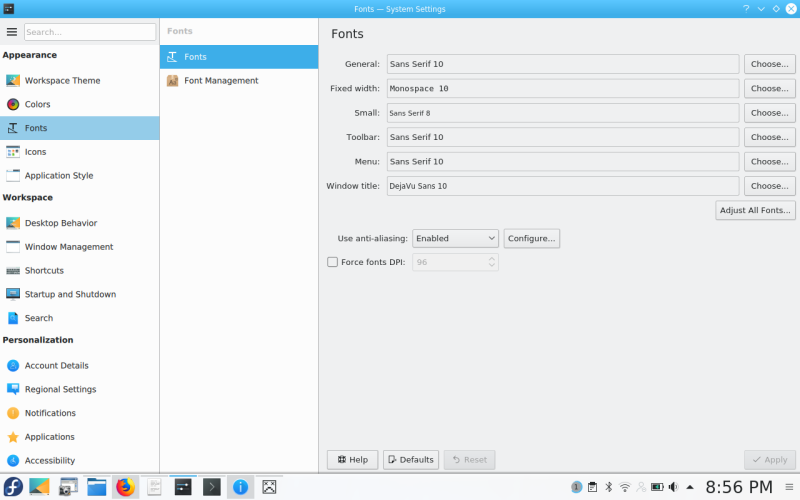The width and height of the screenshot is (800, 500).
Task: Choose the Small font
Action: click(x=769, y=113)
